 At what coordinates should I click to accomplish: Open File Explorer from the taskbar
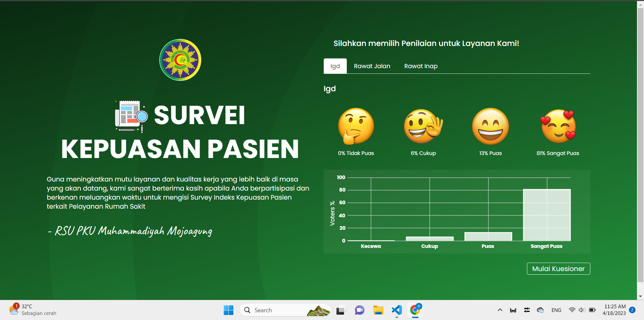click(x=378, y=310)
